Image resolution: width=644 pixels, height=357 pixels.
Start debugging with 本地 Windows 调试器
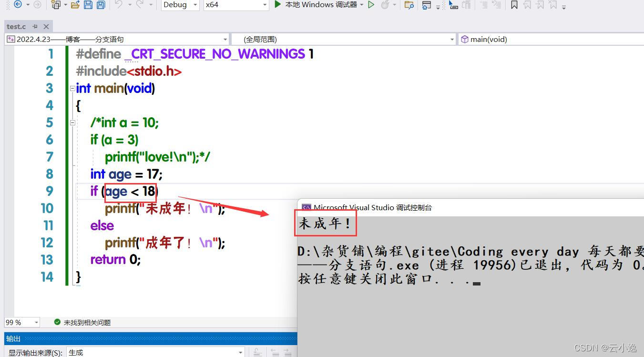tap(316, 5)
